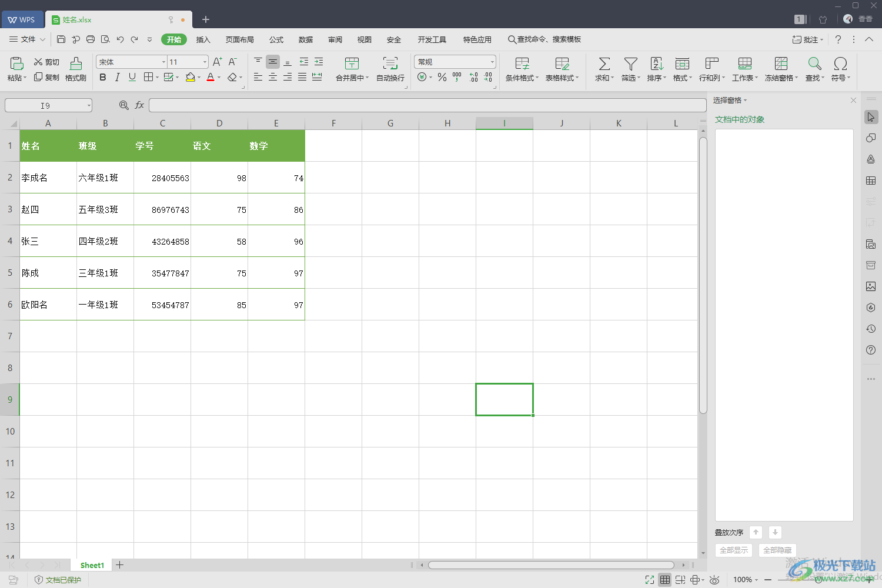The width and height of the screenshot is (882, 588).
Task: Click inside the formula bar input
Action: 427,105
